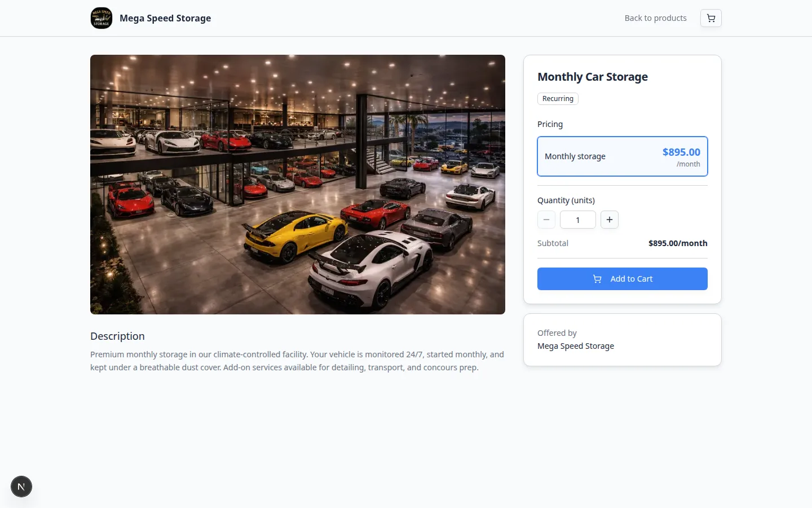Click the Quantity (units) label
Image resolution: width=812 pixels, height=508 pixels.
click(x=566, y=200)
